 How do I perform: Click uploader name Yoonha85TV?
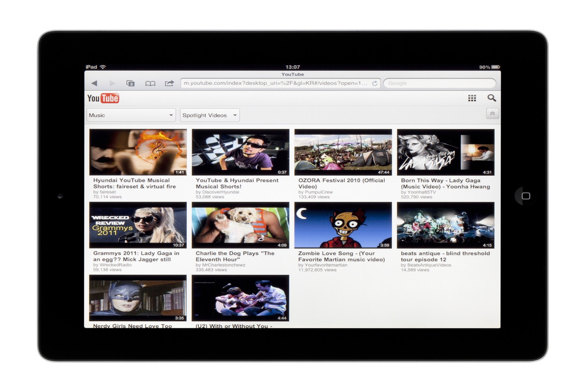coord(421,192)
